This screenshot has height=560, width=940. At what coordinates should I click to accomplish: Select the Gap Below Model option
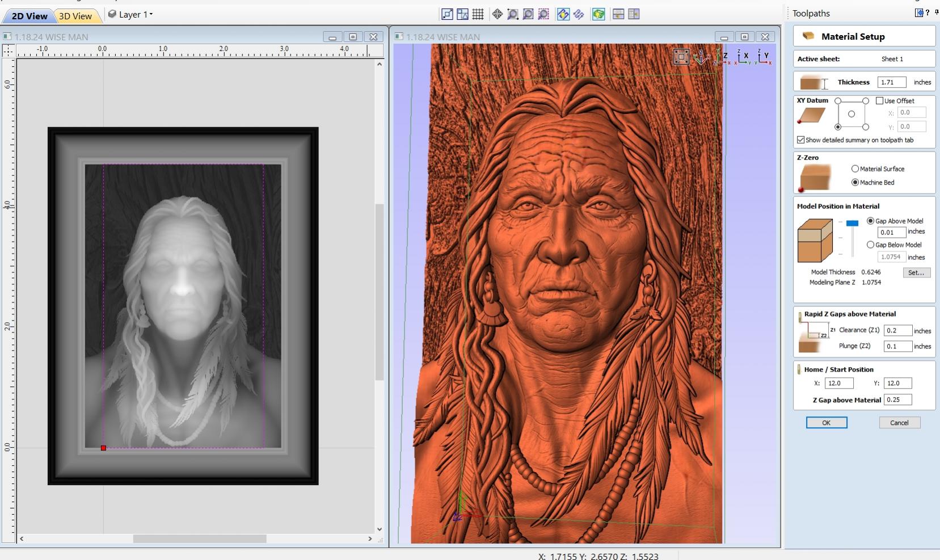(x=870, y=245)
